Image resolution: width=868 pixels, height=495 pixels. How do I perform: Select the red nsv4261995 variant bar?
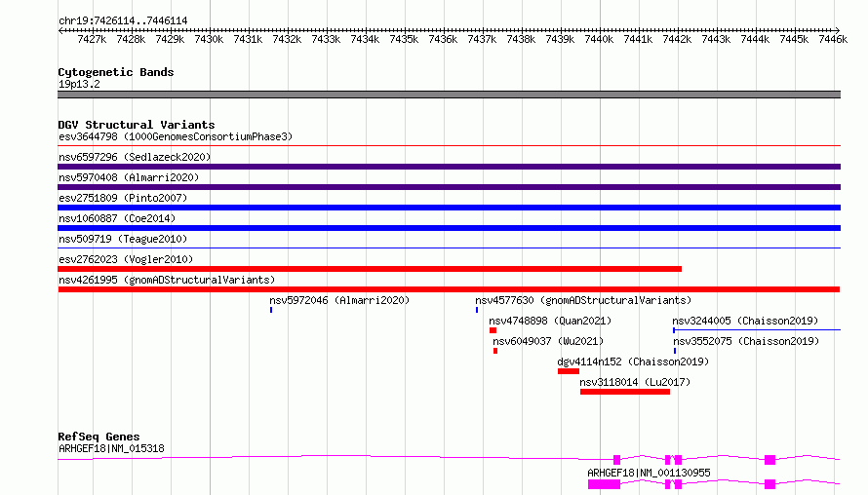(x=449, y=289)
